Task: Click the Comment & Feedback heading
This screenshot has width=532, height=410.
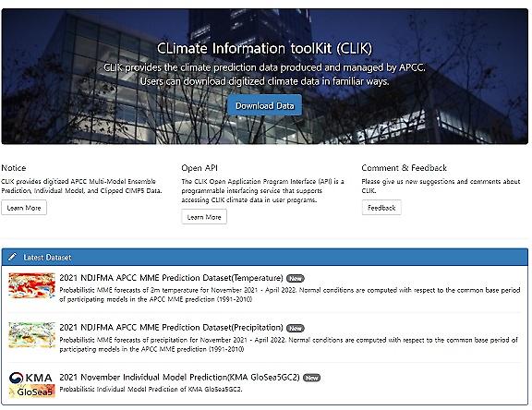Action: click(405, 168)
